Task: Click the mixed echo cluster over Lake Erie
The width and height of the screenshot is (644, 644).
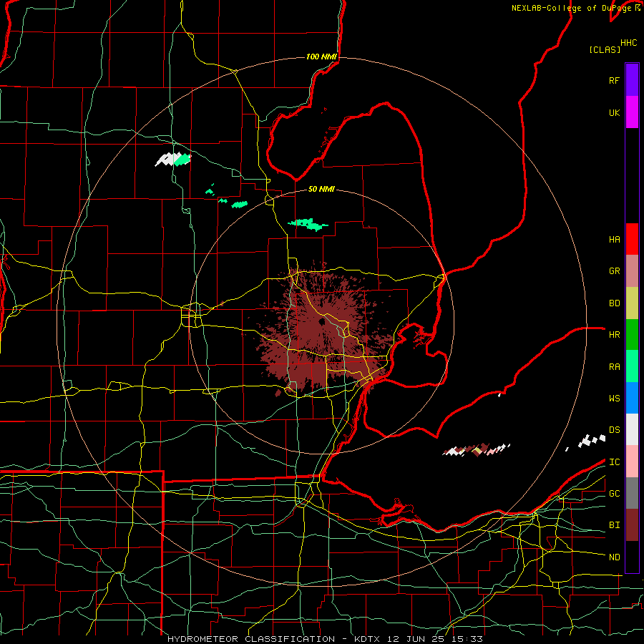Action: click(x=477, y=450)
